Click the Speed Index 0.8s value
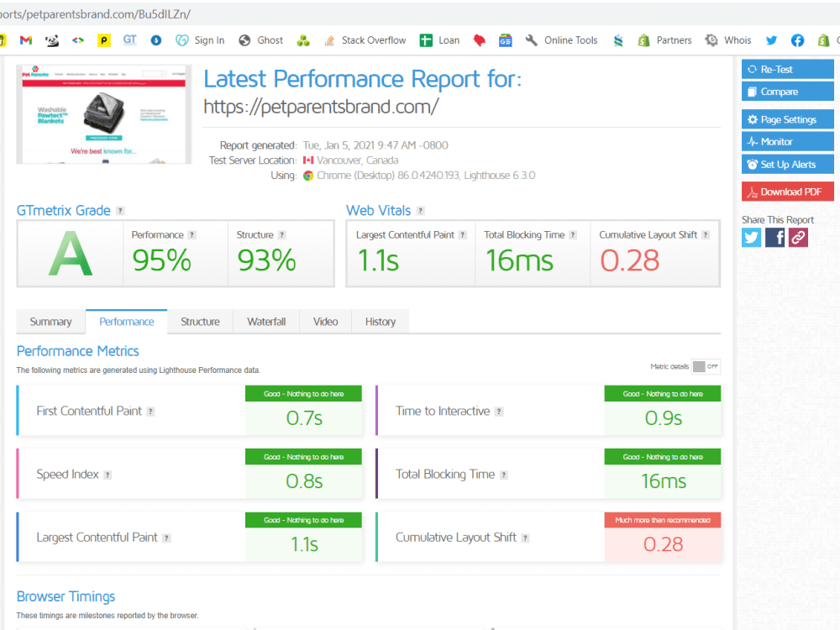Image resolution: width=840 pixels, height=630 pixels. 304,481
